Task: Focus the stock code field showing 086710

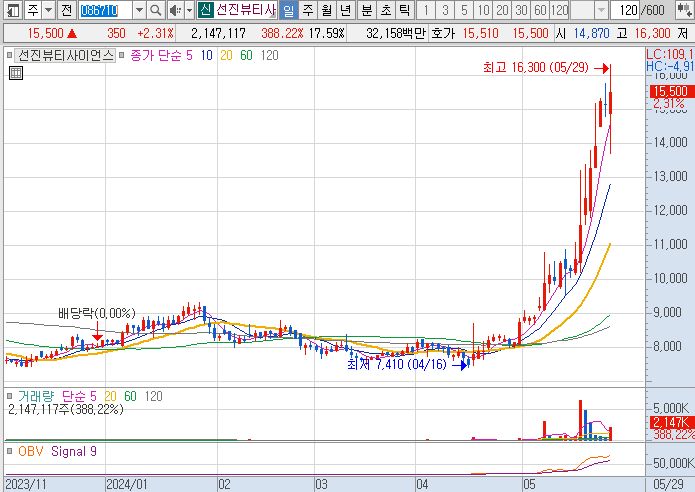Action: point(105,10)
